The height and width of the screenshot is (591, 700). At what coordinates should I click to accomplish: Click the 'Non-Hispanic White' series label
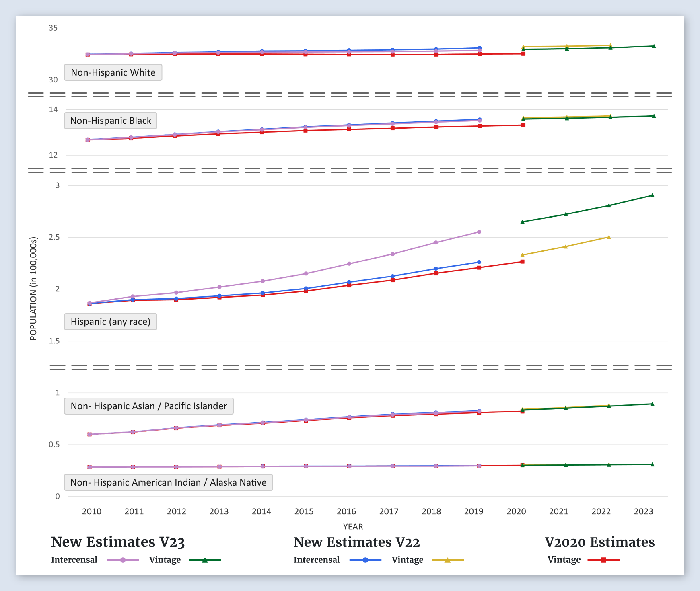coord(113,72)
